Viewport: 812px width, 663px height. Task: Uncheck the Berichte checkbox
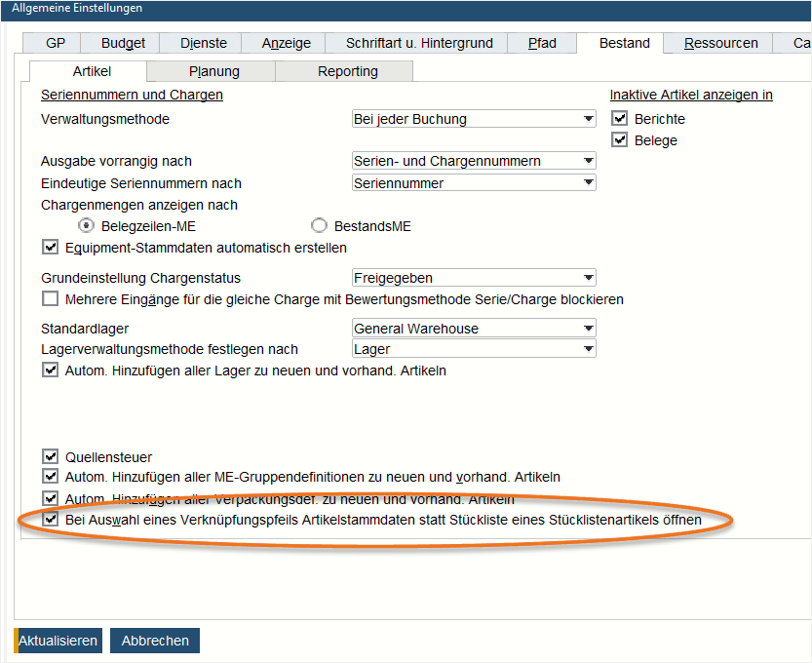click(x=620, y=118)
